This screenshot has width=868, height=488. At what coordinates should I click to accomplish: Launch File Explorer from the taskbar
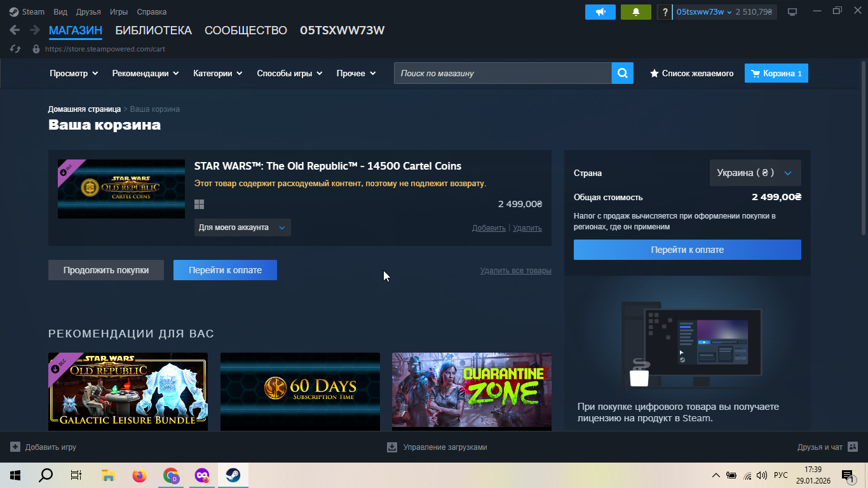[x=108, y=475]
